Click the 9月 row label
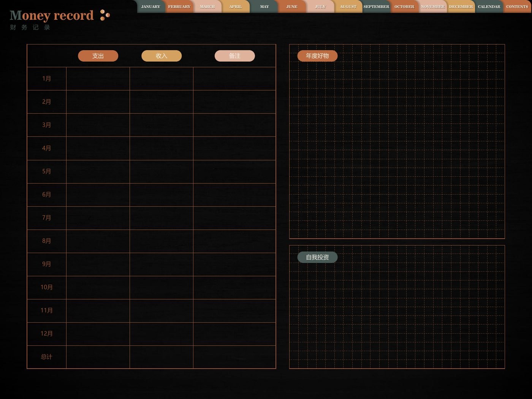532x399 pixels. (47, 264)
